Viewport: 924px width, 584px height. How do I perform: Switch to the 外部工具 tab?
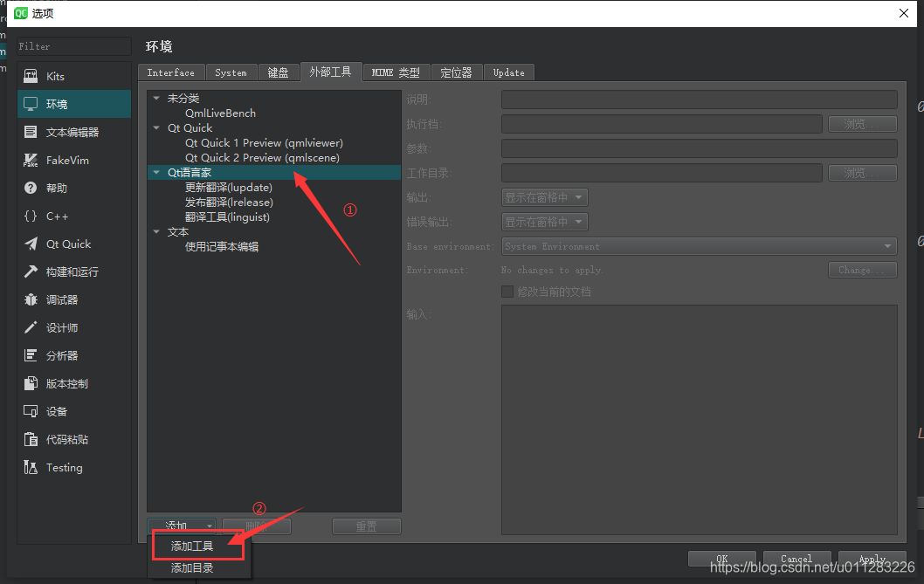331,72
